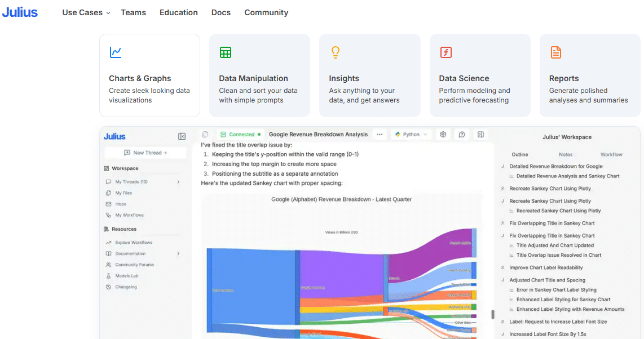Image resolution: width=644 pixels, height=339 pixels.
Task: Start a New Thread
Action: tap(145, 153)
